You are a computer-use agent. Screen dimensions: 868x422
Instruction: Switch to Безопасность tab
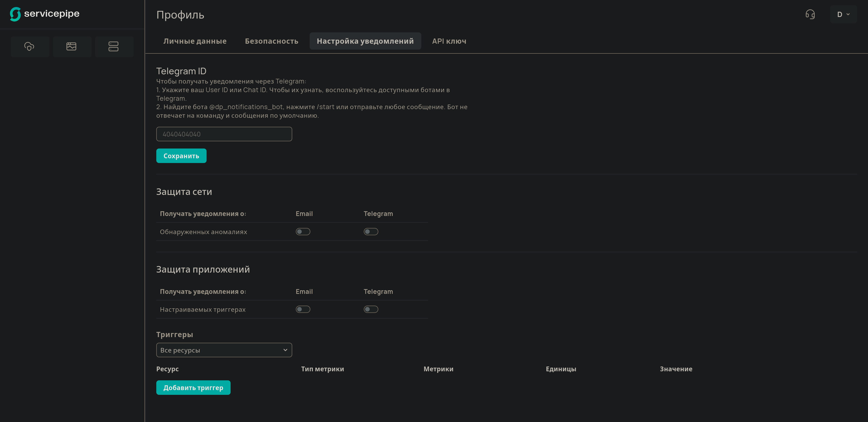(x=271, y=41)
